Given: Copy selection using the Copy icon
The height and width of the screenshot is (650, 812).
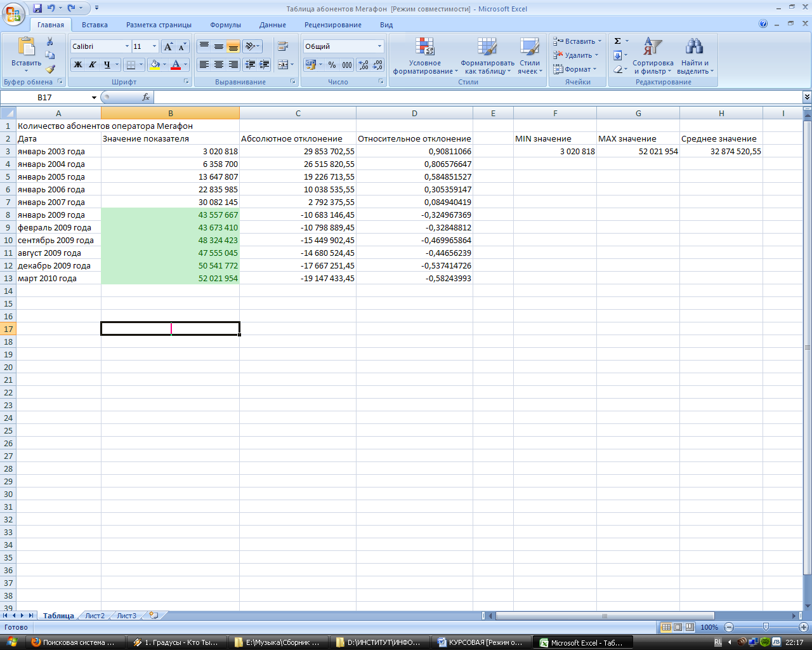Looking at the screenshot, I should coord(50,56).
